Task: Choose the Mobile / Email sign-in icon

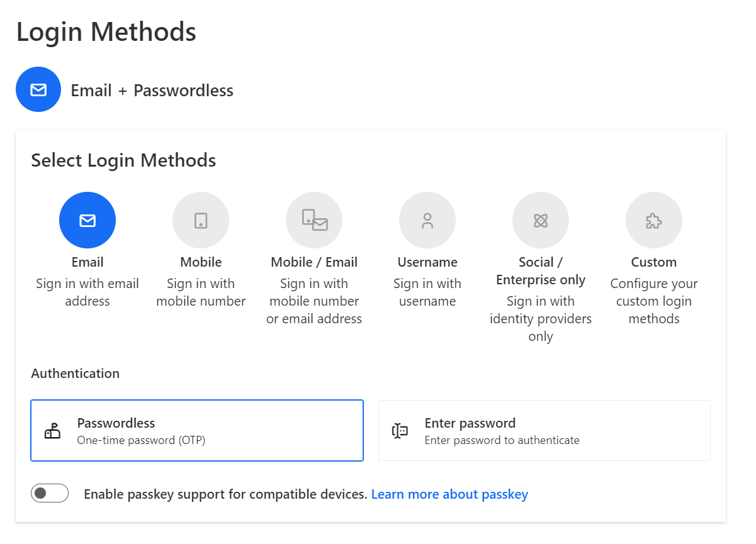Action: pyautogui.click(x=313, y=220)
